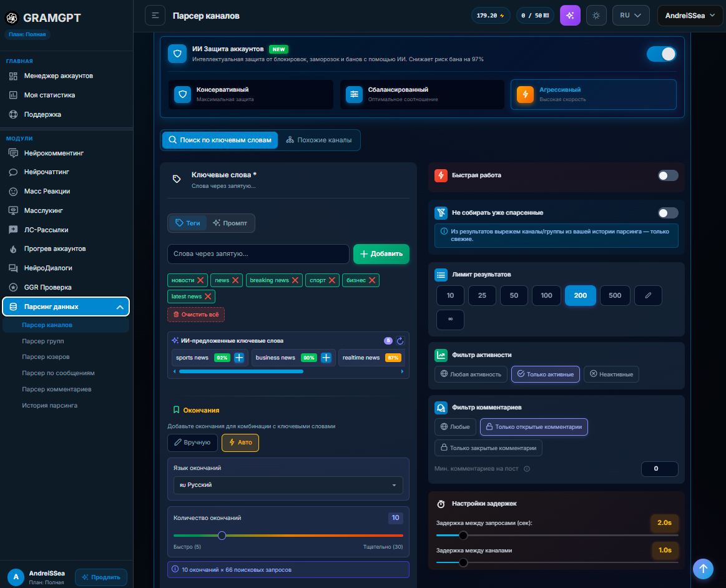The width and height of the screenshot is (726, 588).
Task: Click the 'Слова через запятую...' input field
Action: click(258, 253)
